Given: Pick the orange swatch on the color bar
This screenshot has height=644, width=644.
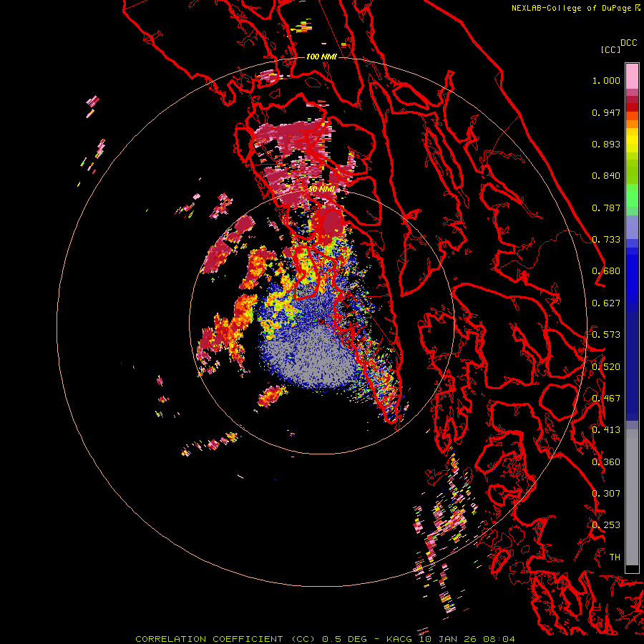Looking at the screenshot, I should pyautogui.click(x=632, y=124).
